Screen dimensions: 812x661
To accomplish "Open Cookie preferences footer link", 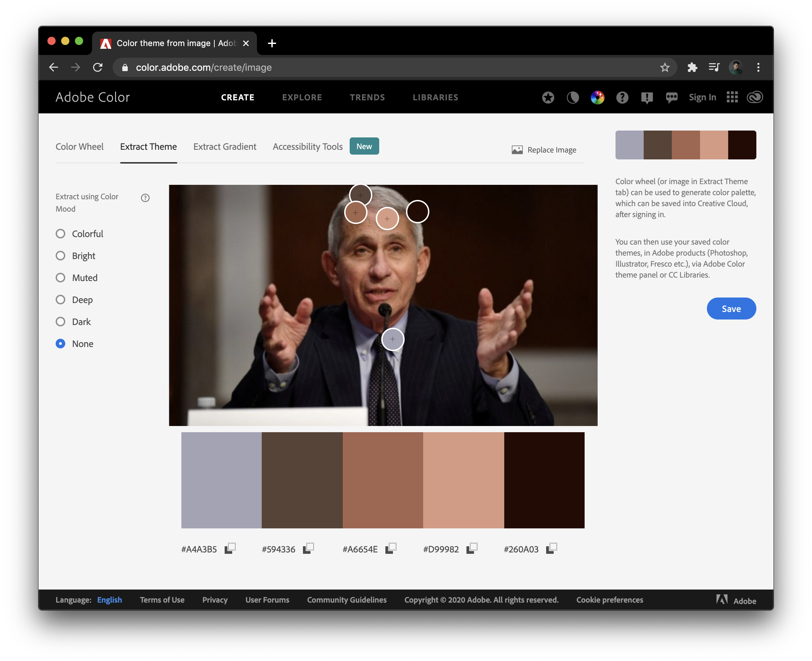I will tap(609, 600).
